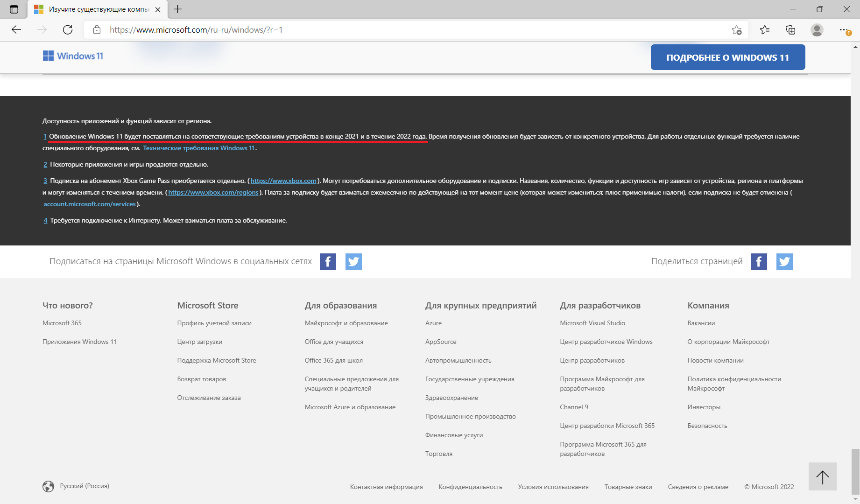This screenshot has height=504, width=860.
Task: Open Microsoft Azure и образование link
Action: coord(350,407)
